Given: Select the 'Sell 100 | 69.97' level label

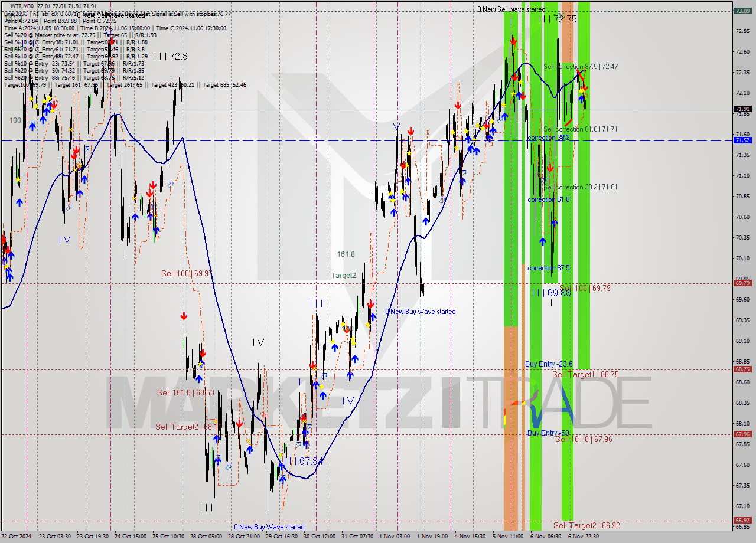Looking at the screenshot, I should [x=187, y=273].
